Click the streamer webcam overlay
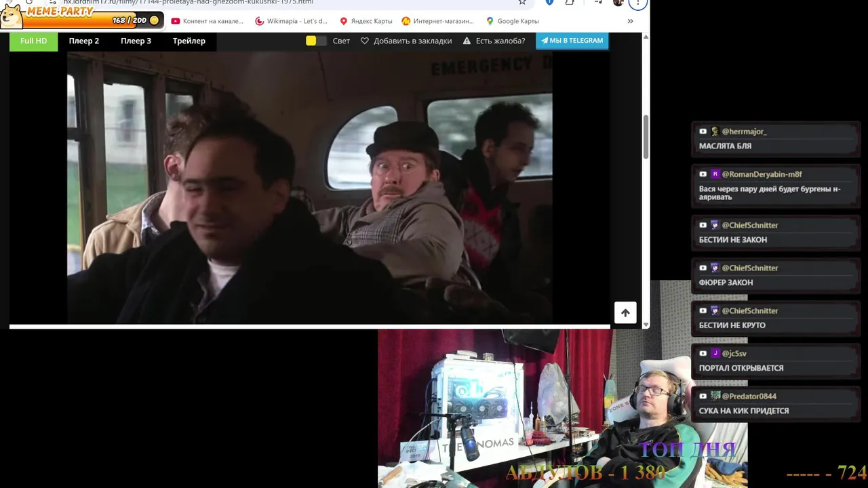The image size is (868, 488). point(562,409)
